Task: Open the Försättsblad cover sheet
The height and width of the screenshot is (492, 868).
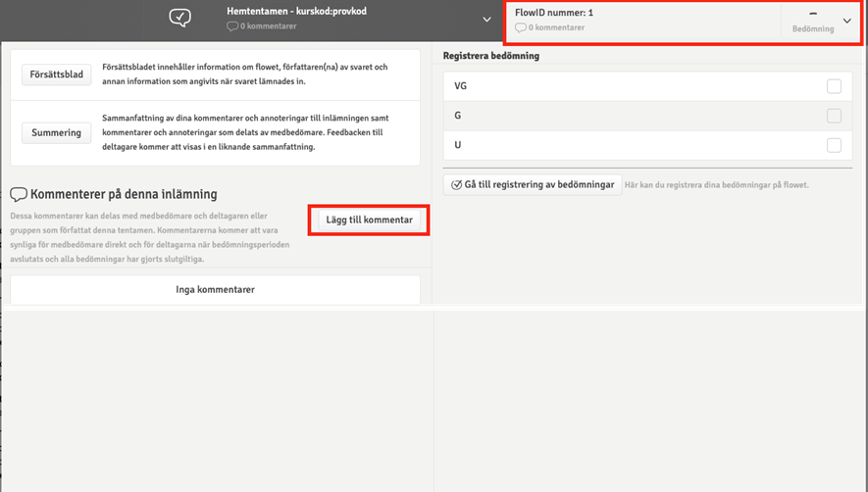Action: click(x=57, y=74)
